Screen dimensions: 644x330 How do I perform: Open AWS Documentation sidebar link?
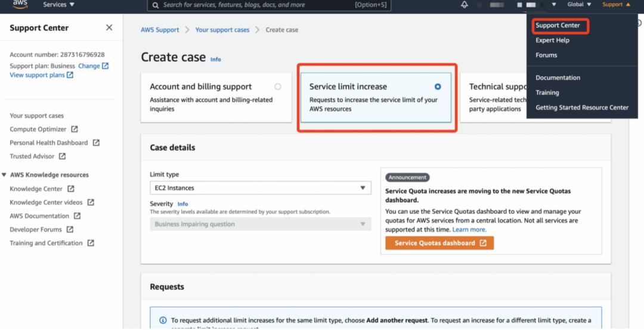pos(39,216)
